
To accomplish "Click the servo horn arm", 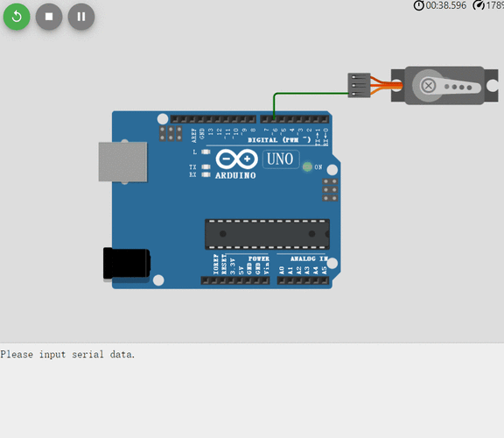I will point(451,86).
